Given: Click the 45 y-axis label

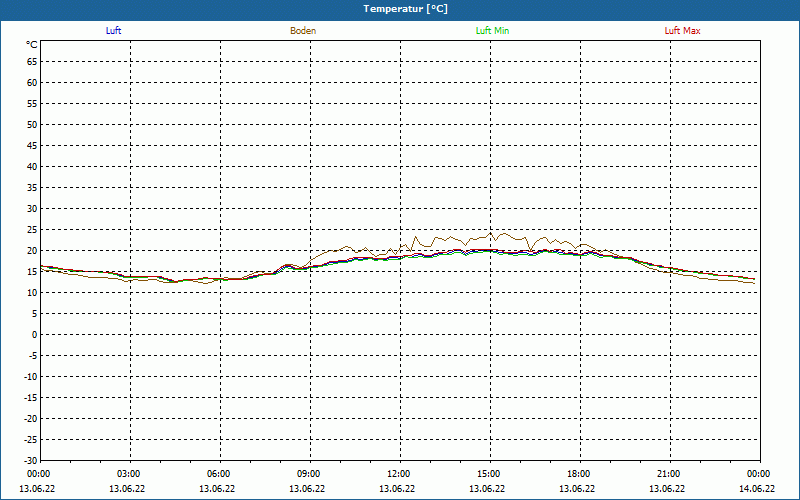Looking at the screenshot, I should click(x=32, y=146).
